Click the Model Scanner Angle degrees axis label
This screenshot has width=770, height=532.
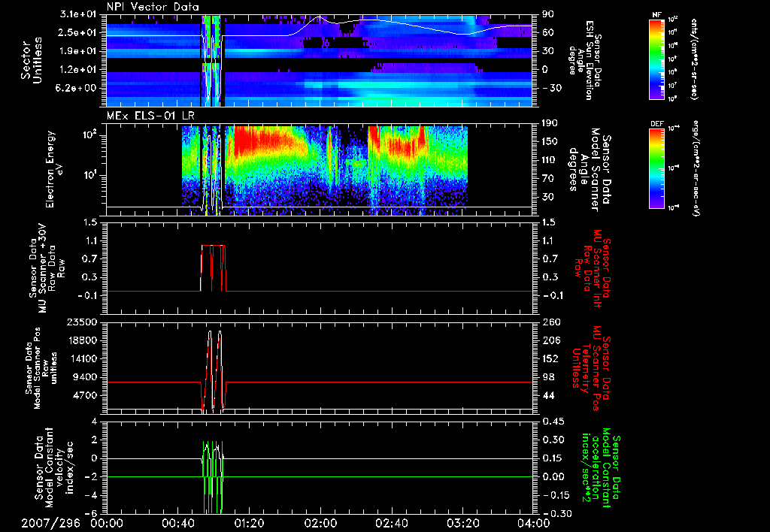[590, 170]
